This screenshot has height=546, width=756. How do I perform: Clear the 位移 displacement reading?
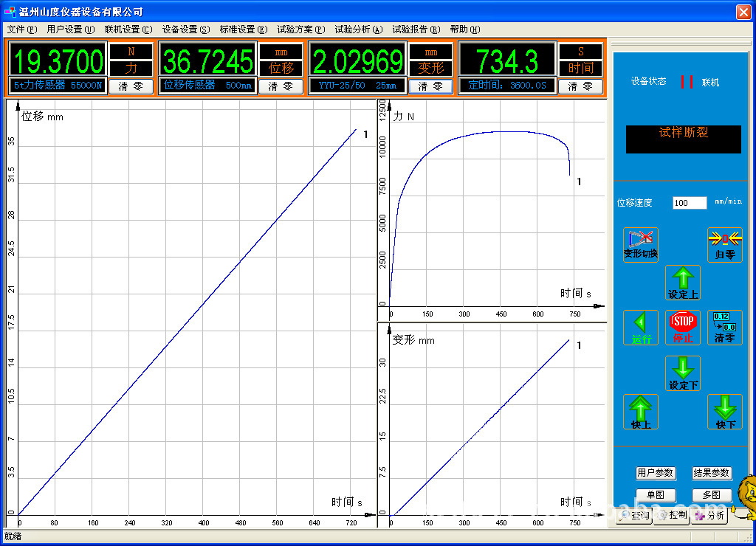pyautogui.click(x=281, y=86)
